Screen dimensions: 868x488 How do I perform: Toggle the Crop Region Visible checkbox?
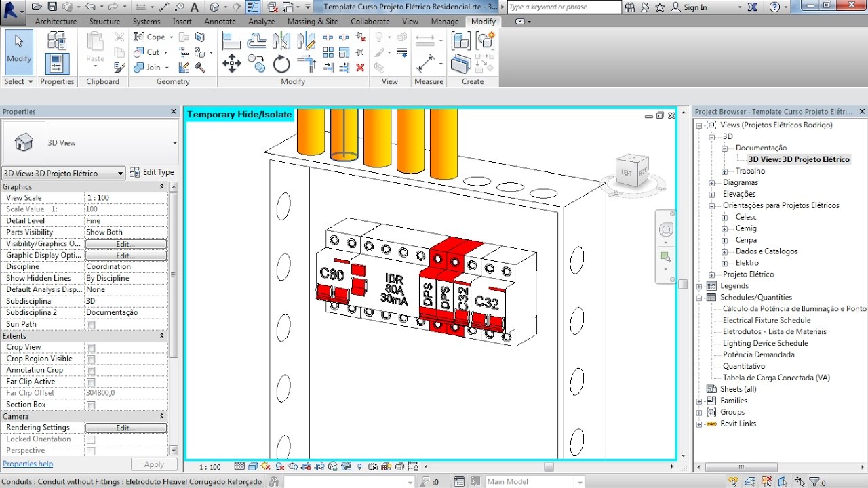91,359
